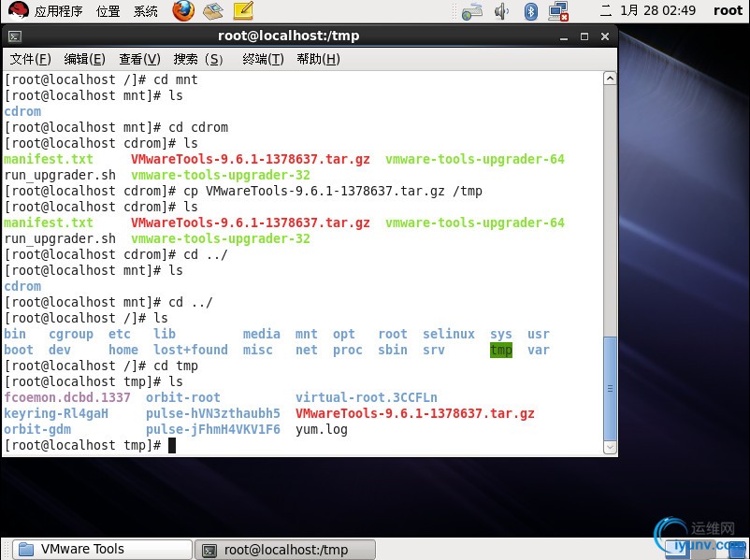Open the 帮助(H) terminal menu
This screenshot has height=560, width=750.
pos(318,59)
